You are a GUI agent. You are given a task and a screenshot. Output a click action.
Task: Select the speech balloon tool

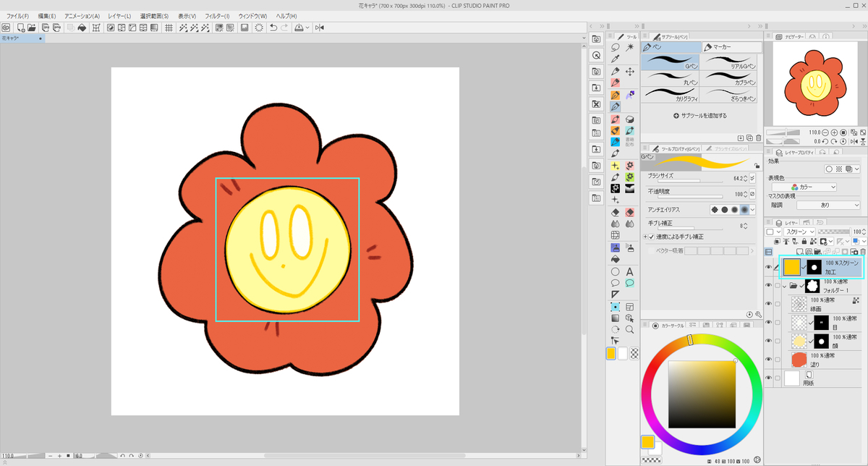coord(616,283)
